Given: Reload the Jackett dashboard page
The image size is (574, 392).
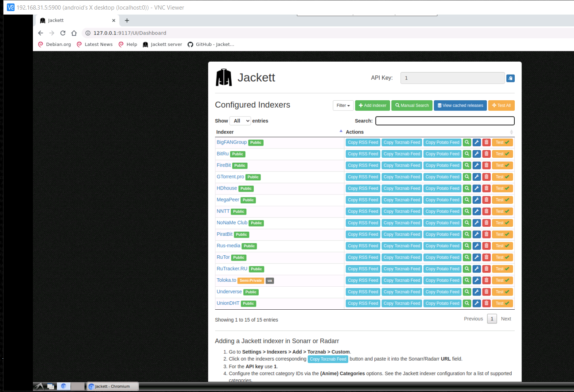Looking at the screenshot, I should (63, 33).
